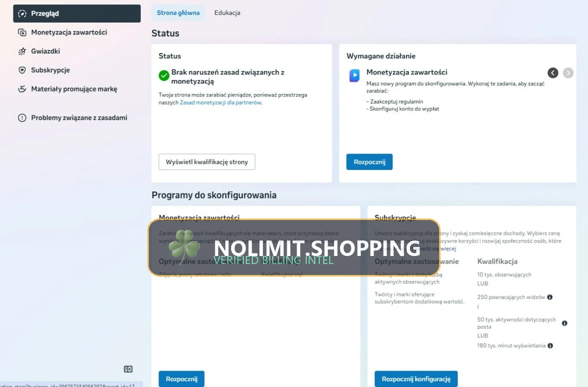Go to Gwiazdki section

(45, 51)
